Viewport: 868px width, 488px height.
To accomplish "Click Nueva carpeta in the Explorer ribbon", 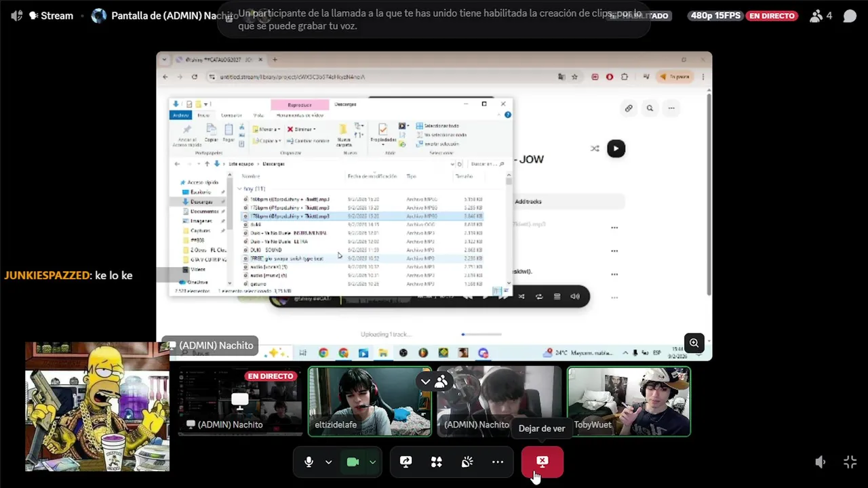I will tap(344, 136).
